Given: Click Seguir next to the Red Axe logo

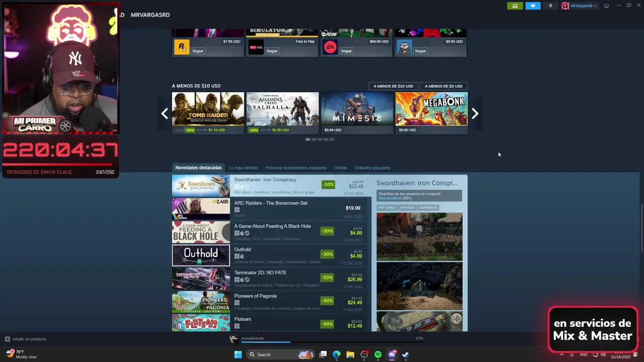Looking at the screenshot, I should (272, 51).
